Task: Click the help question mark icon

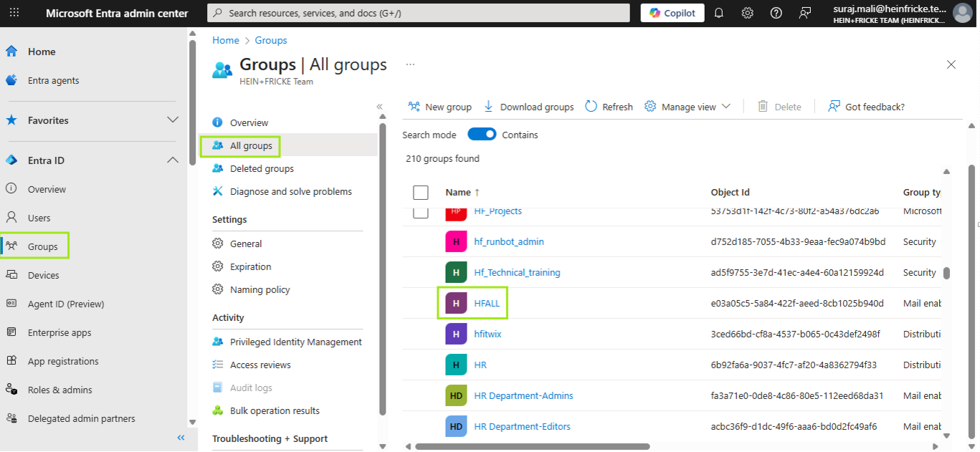Action: click(x=776, y=13)
